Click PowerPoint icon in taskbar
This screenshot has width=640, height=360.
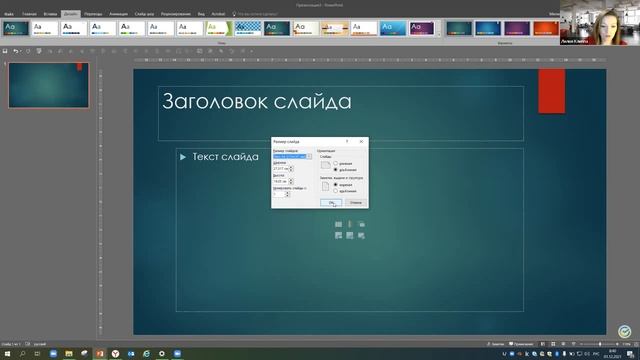[100, 354]
